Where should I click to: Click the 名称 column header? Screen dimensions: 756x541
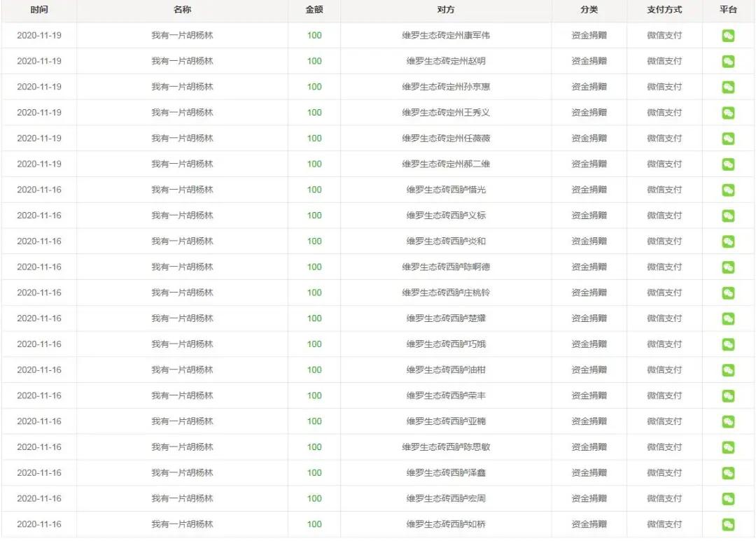pos(182,10)
